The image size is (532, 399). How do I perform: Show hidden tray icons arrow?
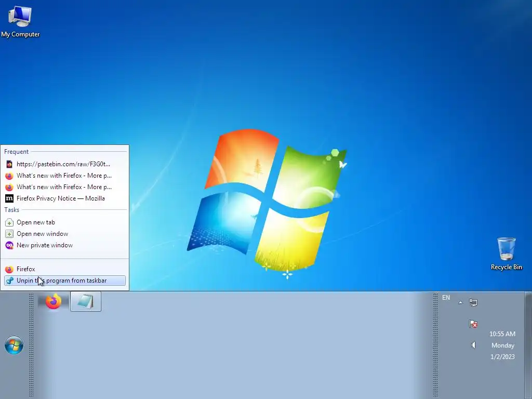click(460, 302)
